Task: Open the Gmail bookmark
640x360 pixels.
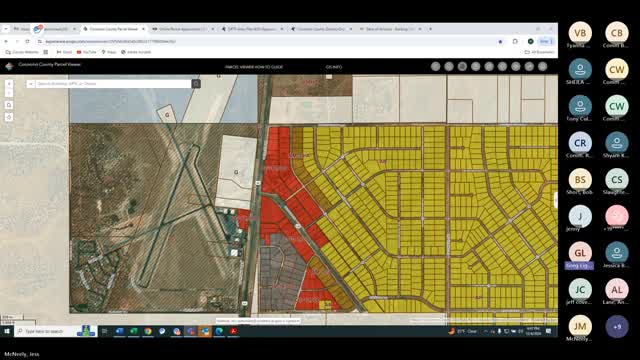Action: pyautogui.click(x=64, y=52)
